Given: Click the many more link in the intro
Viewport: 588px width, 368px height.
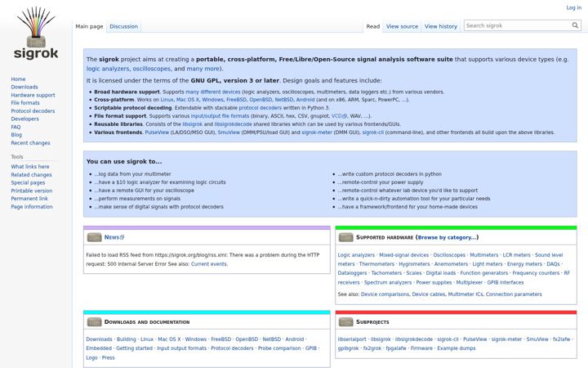Looking at the screenshot, I should pos(203,69).
